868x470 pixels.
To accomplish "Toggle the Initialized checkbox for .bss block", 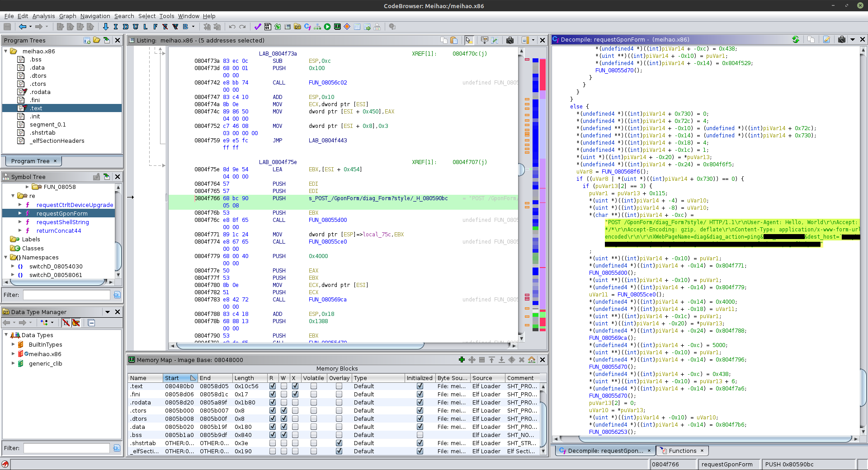I will pyautogui.click(x=420, y=435).
